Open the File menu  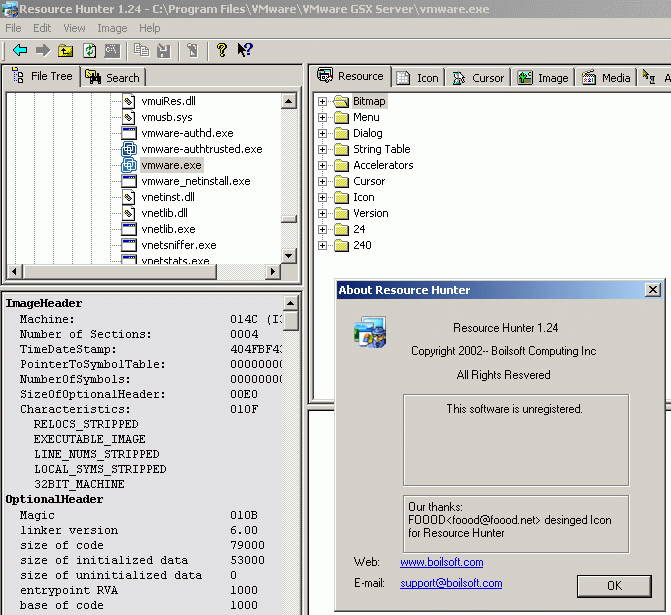click(x=13, y=28)
